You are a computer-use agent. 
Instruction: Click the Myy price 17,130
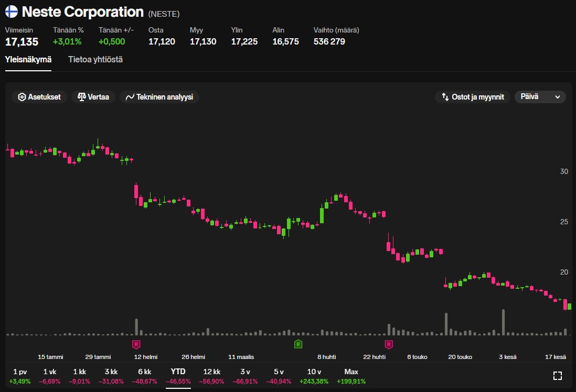203,41
